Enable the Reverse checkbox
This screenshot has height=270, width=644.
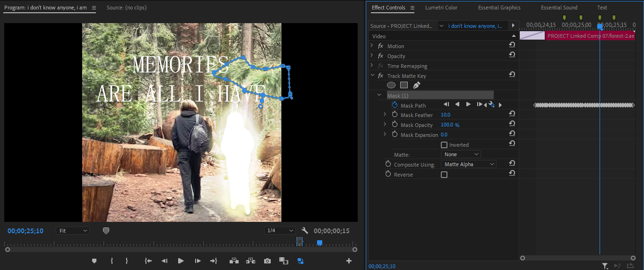pos(444,175)
